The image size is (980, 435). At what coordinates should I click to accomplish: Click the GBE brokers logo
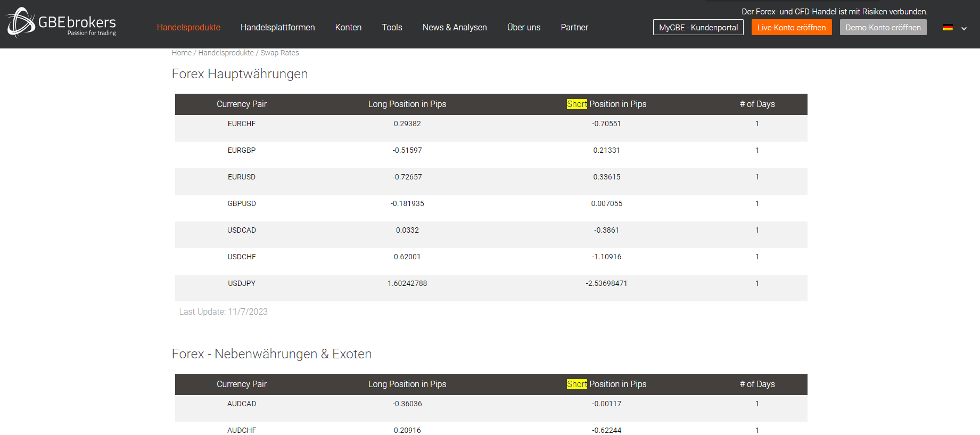point(61,22)
